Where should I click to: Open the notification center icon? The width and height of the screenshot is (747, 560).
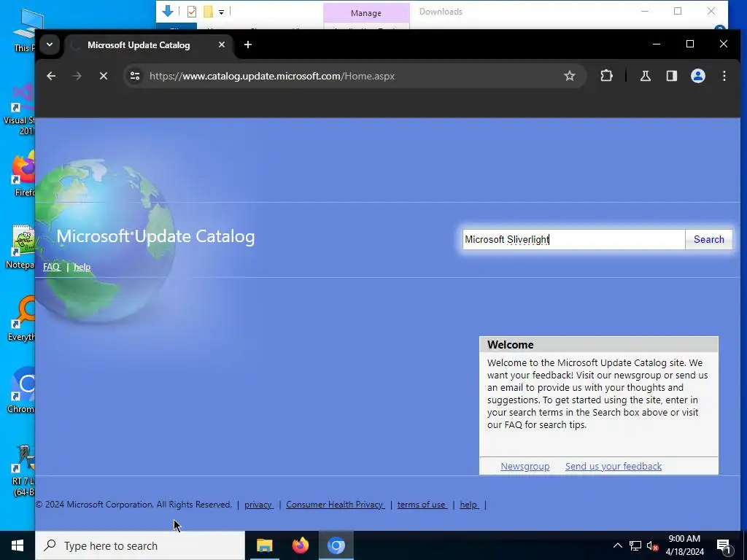(x=724, y=545)
